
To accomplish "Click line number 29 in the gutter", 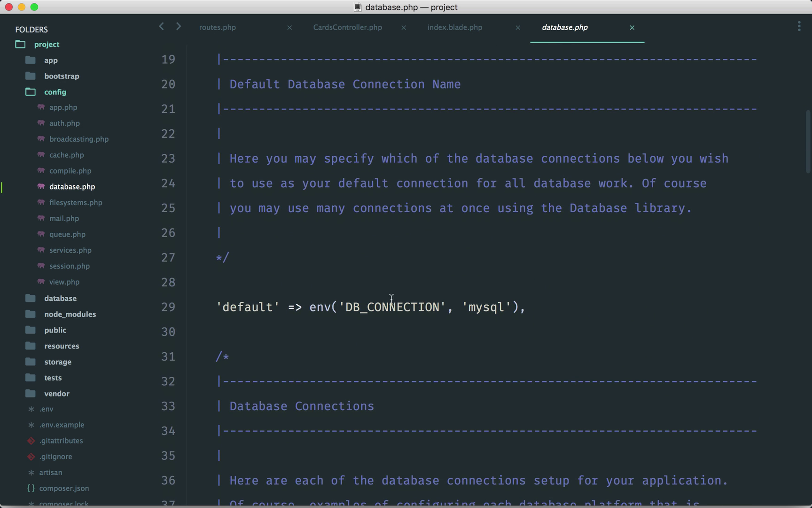I will (168, 307).
